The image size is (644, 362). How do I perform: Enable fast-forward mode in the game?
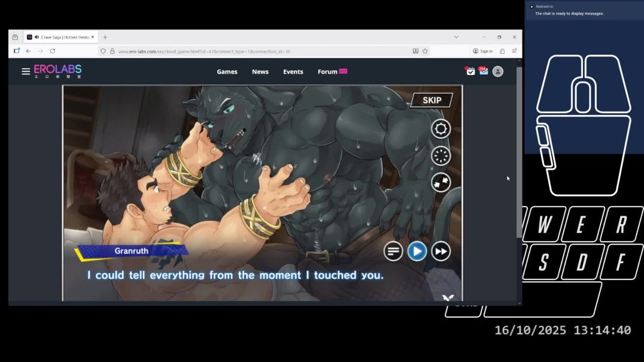point(441,251)
